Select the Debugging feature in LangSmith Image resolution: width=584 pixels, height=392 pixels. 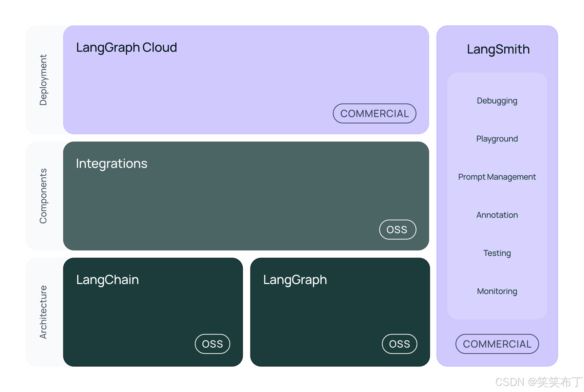tap(497, 101)
